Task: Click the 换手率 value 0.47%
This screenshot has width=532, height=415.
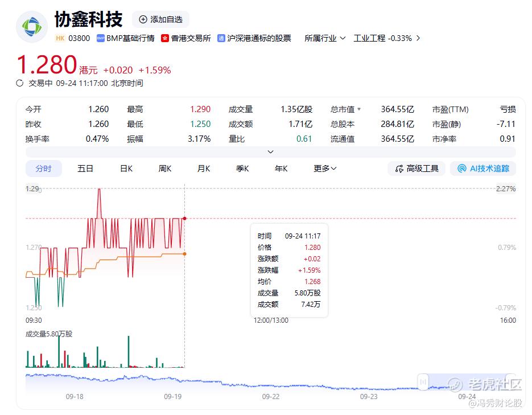Action: pyautogui.click(x=97, y=139)
